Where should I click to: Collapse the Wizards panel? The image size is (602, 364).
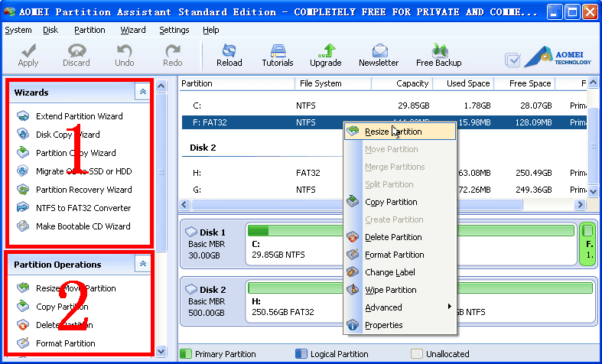click(143, 93)
